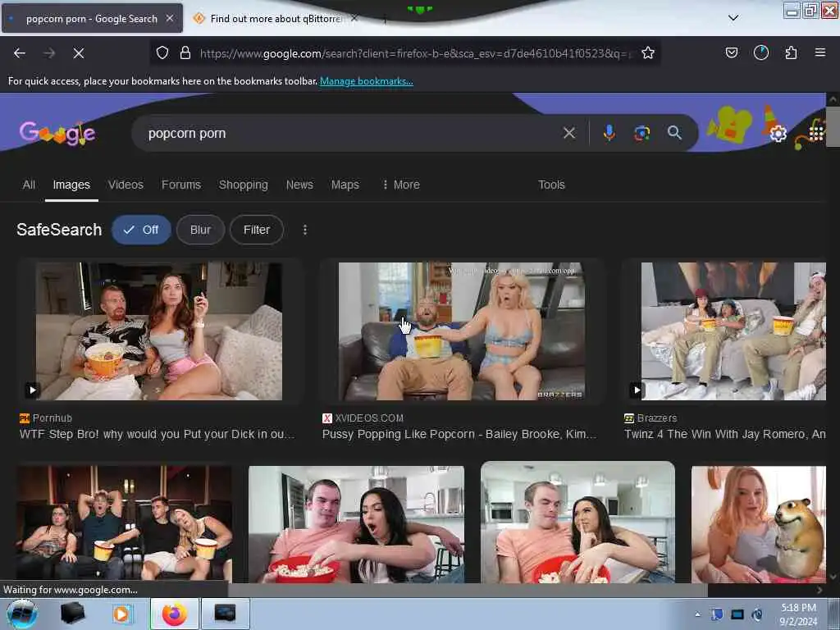The height and width of the screenshot is (630, 840).
Task: Select the Firefox taskbar button
Action: [x=175, y=614]
